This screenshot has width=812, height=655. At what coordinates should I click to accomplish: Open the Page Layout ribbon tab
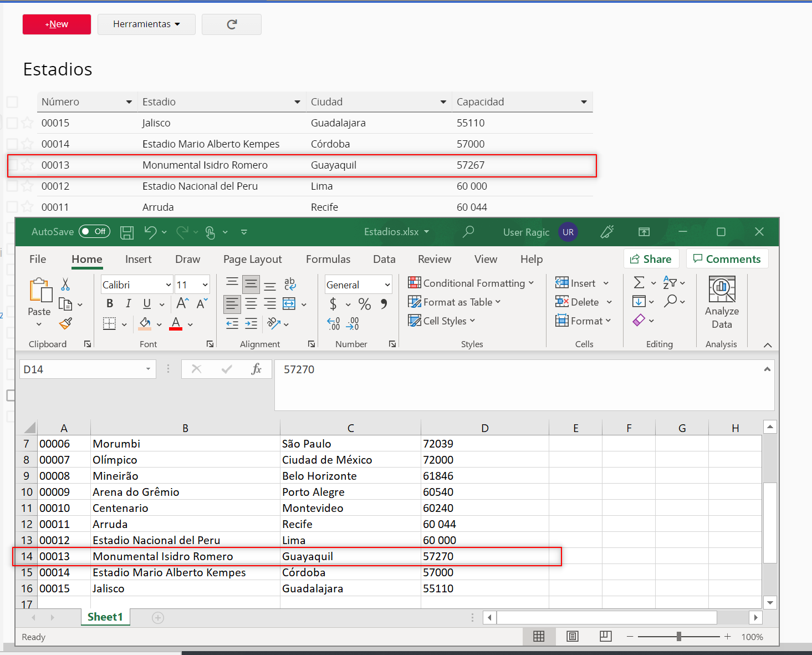252,260
